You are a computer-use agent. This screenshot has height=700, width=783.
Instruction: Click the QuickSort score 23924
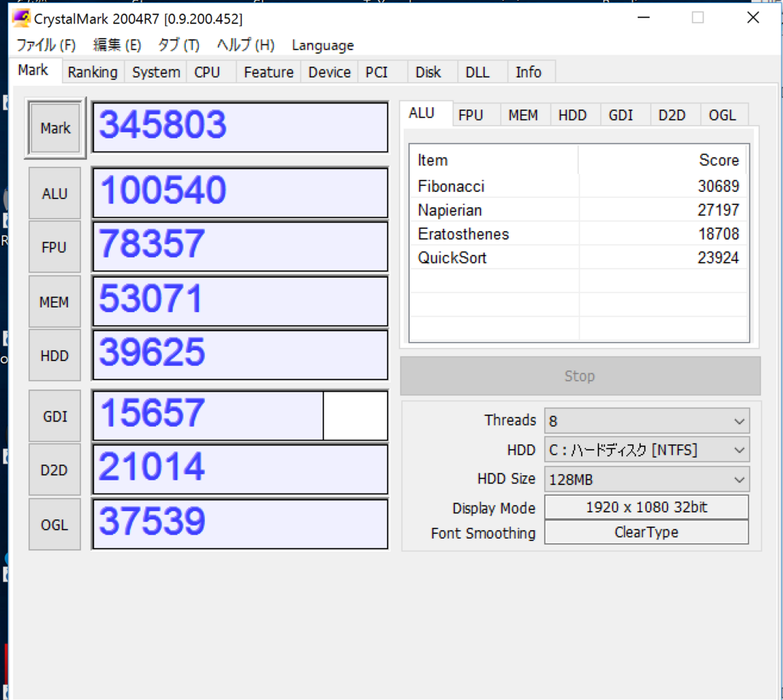point(718,257)
